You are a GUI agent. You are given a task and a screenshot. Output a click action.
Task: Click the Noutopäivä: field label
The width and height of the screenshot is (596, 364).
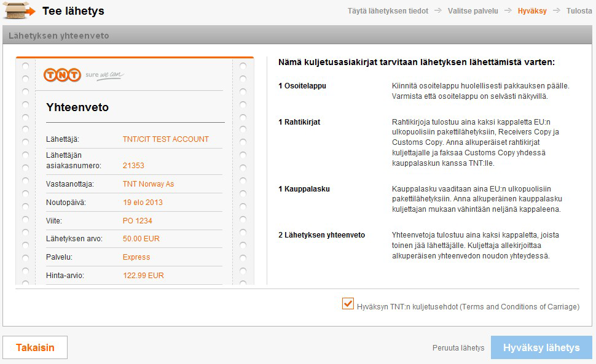pos(66,203)
